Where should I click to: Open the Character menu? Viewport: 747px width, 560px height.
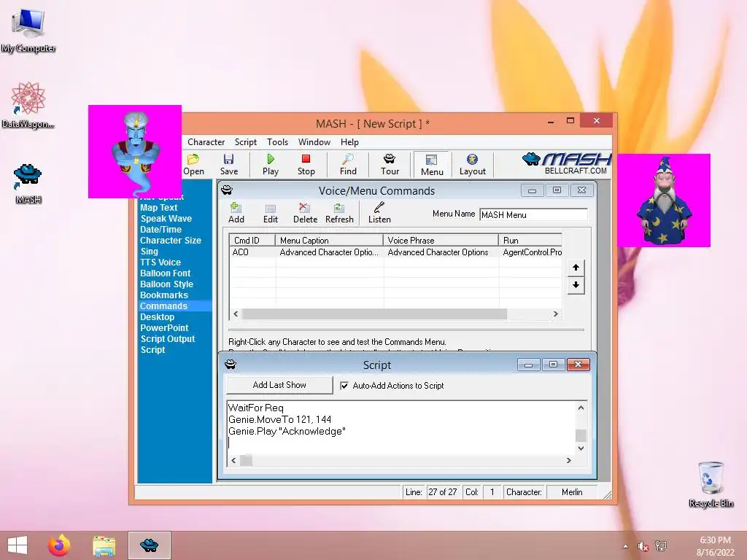click(206, 142)
